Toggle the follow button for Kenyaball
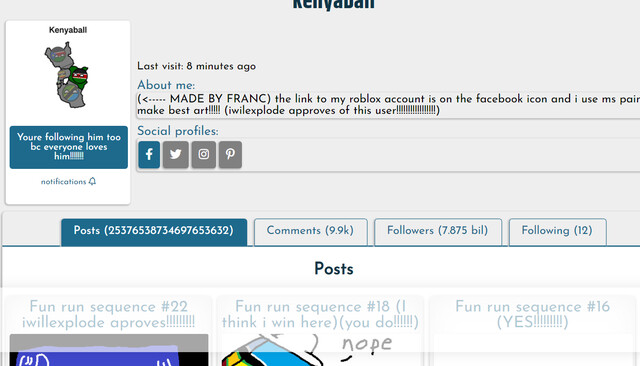Screen dimensions: 640x366 69,147
